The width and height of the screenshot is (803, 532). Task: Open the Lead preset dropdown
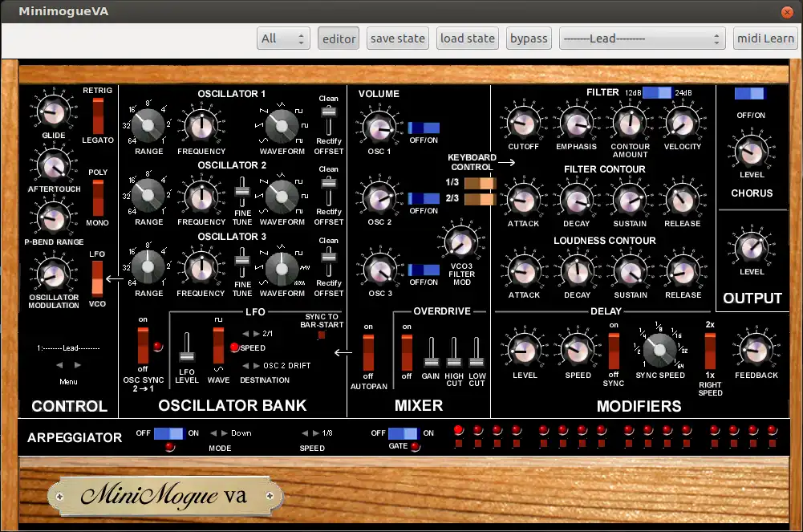pos(643,39)
